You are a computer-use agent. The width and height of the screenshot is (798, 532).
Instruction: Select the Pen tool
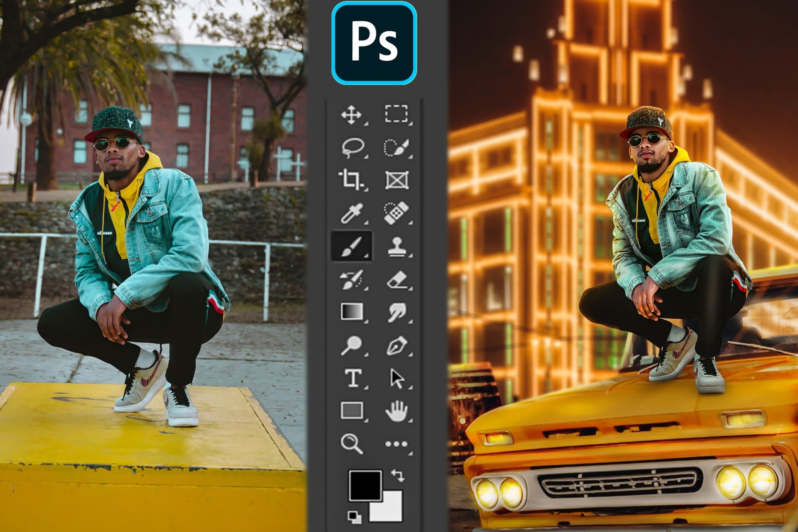(397, 345)
